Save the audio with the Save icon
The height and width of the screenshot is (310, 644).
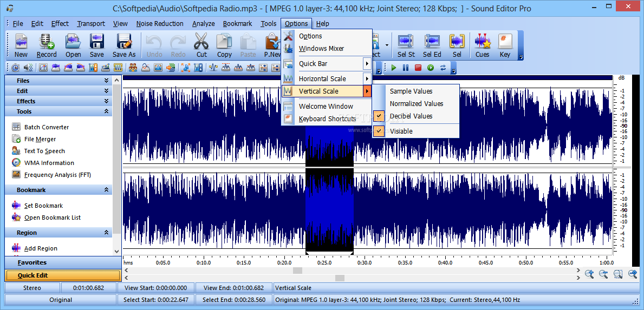click(97, 42)
